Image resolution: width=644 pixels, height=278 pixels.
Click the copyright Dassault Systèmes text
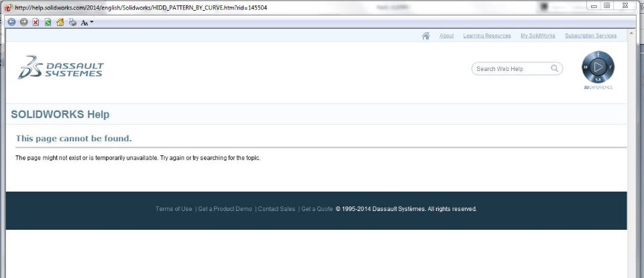click(407, 209)
